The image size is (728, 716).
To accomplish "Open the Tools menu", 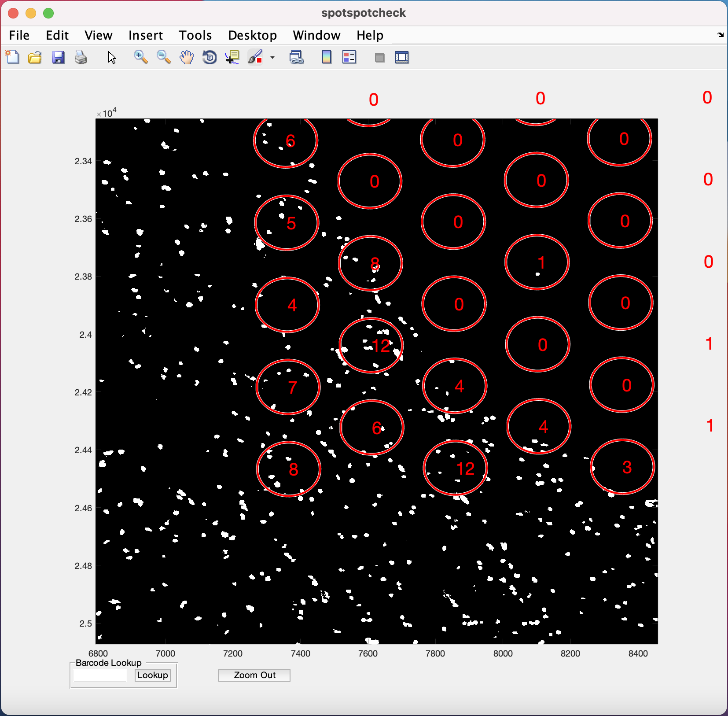I will click(195, 35).
